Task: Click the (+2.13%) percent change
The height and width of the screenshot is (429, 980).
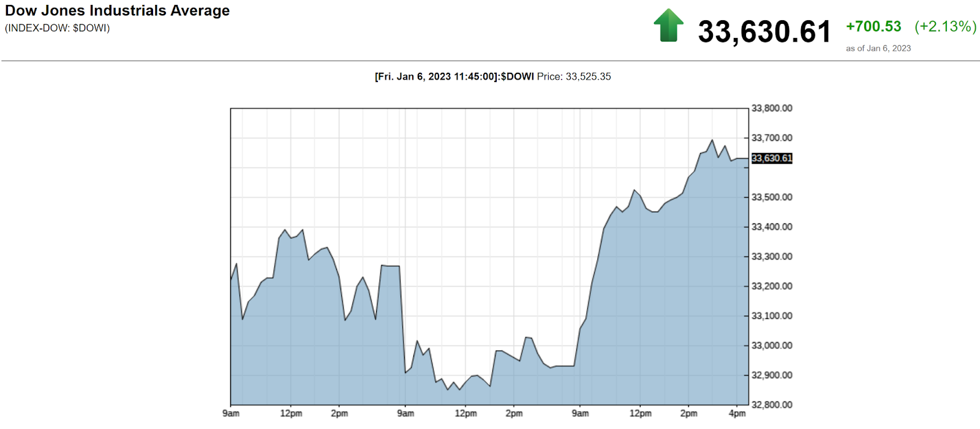Action: 946,27
